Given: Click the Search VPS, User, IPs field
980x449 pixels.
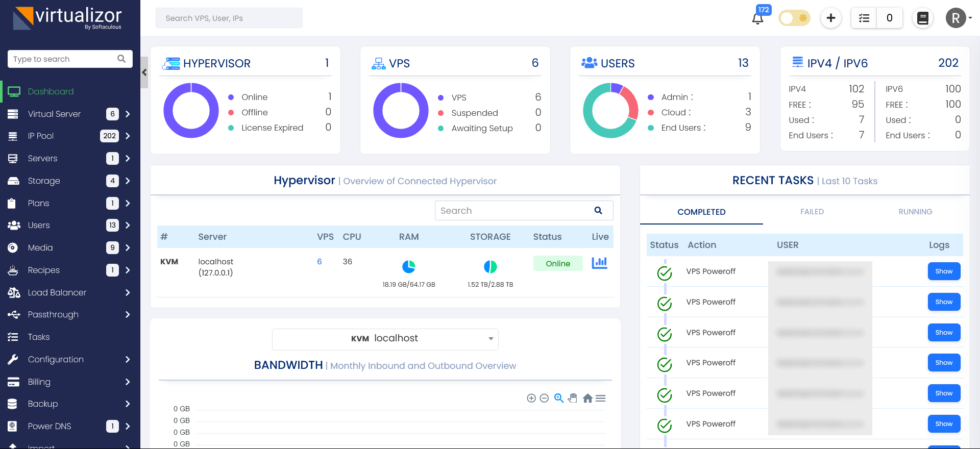Looking at the screenshot, I should tap(229, 18).
